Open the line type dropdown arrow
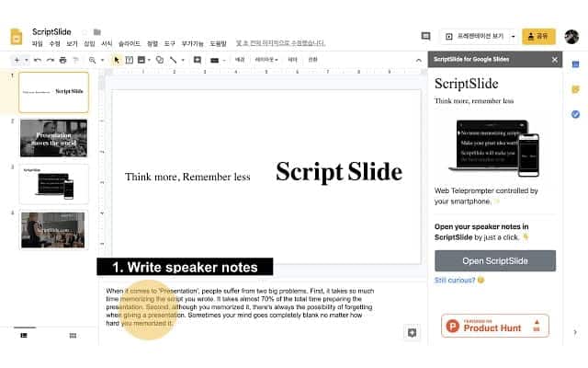588x368 pixels. 183,60
